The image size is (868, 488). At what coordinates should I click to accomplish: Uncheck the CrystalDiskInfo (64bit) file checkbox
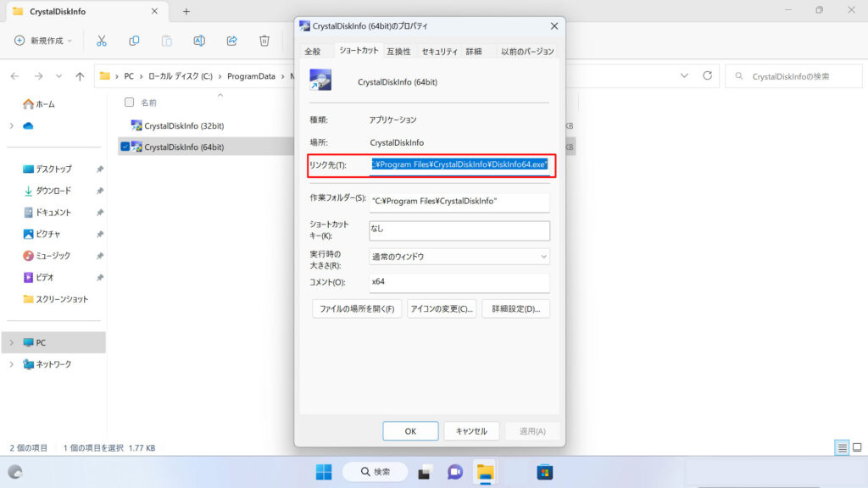click(x=125, y=147)
